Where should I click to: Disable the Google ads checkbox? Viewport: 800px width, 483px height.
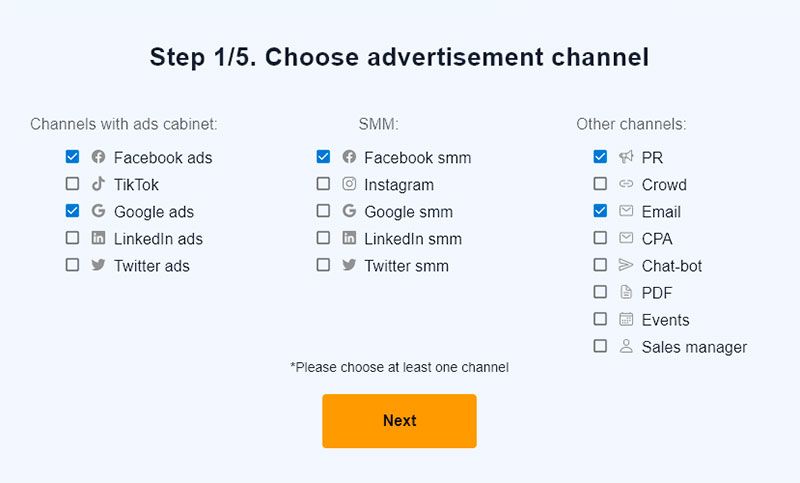72,211
